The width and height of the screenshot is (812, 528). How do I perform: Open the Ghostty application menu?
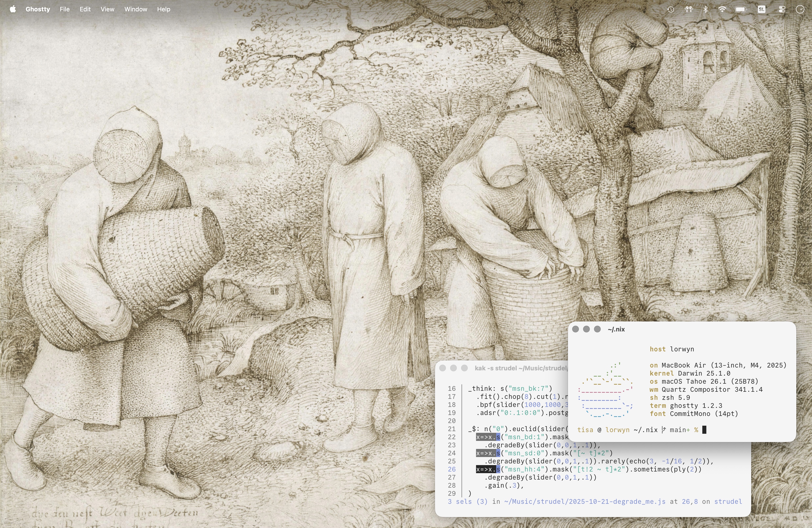pos(38,9)
